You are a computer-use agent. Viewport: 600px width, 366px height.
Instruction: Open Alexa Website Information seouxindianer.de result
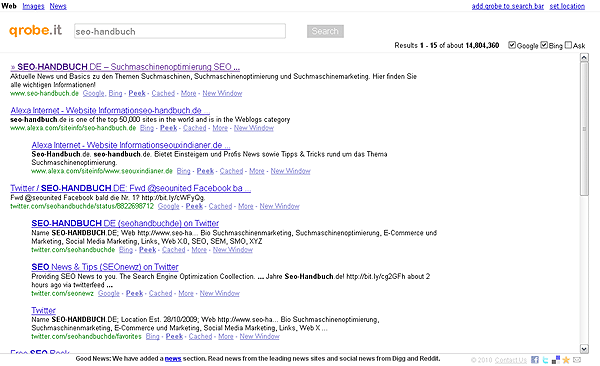click(131, 145)
